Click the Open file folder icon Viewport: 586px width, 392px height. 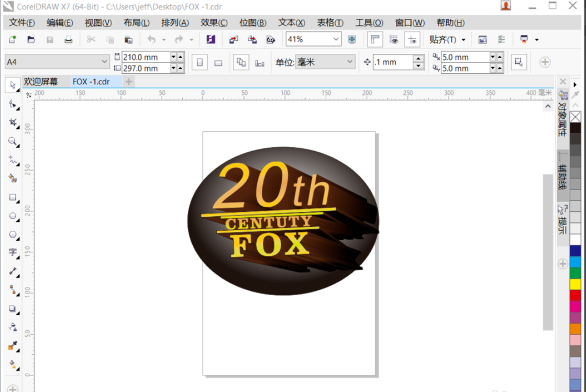[31, 40]
